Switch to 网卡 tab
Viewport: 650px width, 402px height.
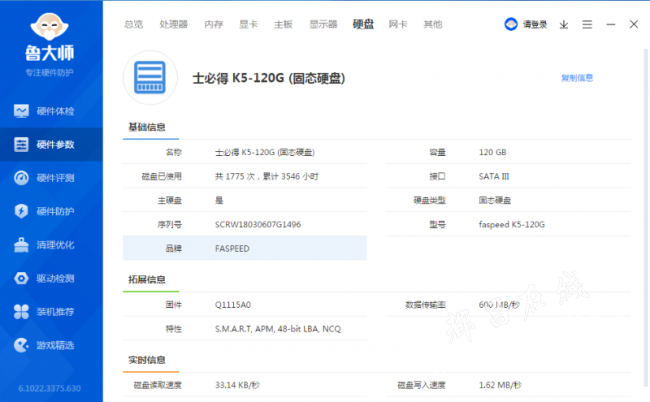(398, 24)
